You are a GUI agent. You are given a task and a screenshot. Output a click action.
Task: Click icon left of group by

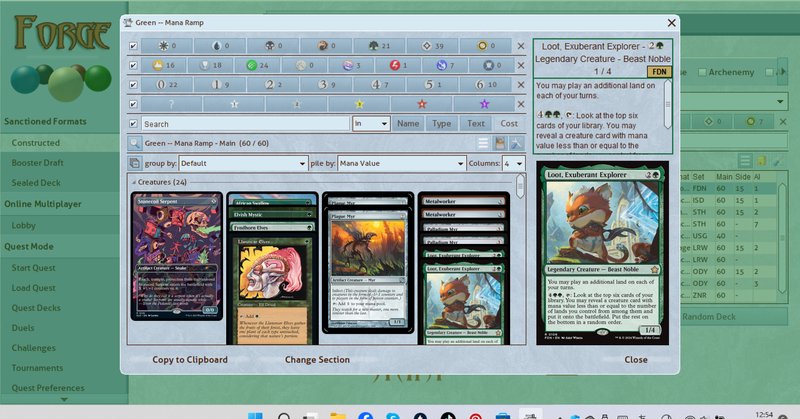click(x=134, y=163)
